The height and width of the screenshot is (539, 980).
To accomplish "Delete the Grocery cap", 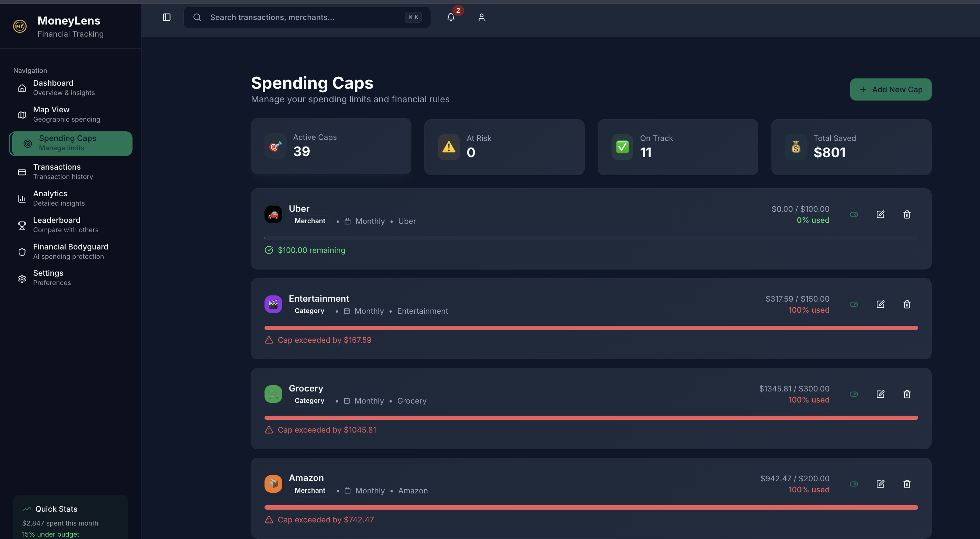I will coord(907,394).
